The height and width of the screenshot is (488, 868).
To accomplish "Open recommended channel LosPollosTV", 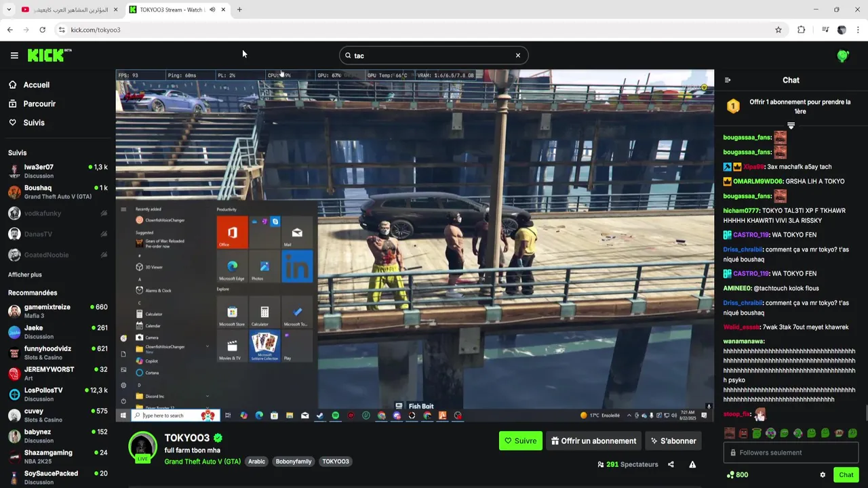I will (58, 394).
